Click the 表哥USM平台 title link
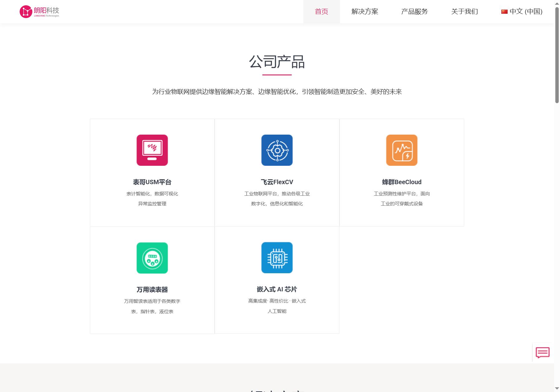Image resolution: width=560 pixels, height=392 pixels. pyautogui.click(x=152, y=182)
